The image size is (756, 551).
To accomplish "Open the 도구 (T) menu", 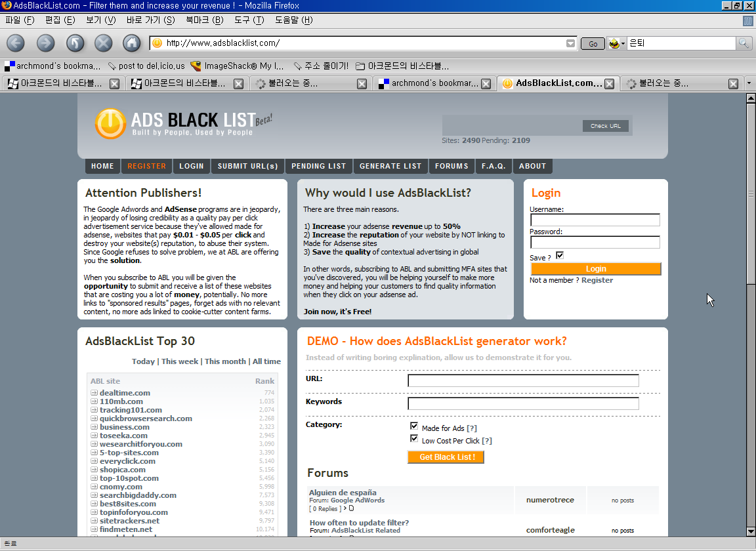I will coord(249,20).
